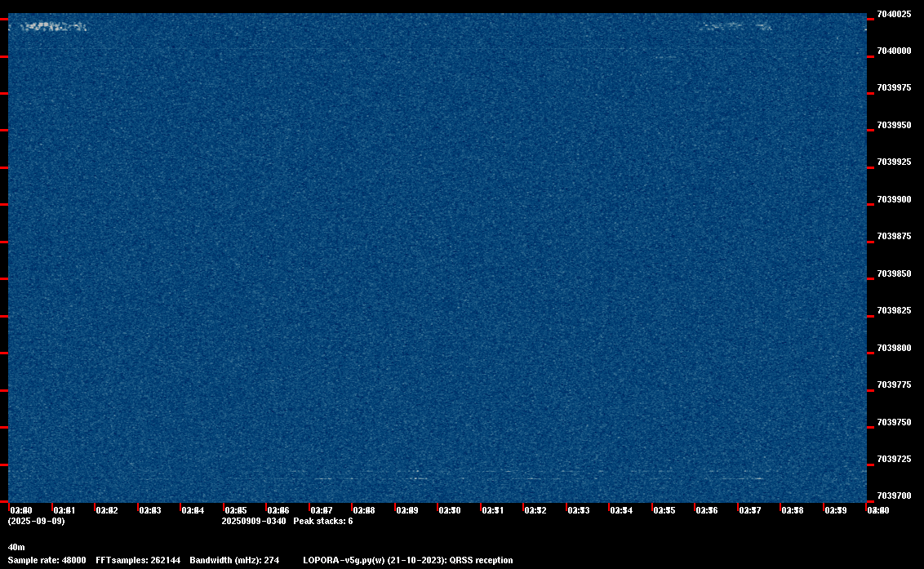Click the 03:58 time axis label
The height and width of the screenshot is (569, 924).
click(x=793, y=510)
